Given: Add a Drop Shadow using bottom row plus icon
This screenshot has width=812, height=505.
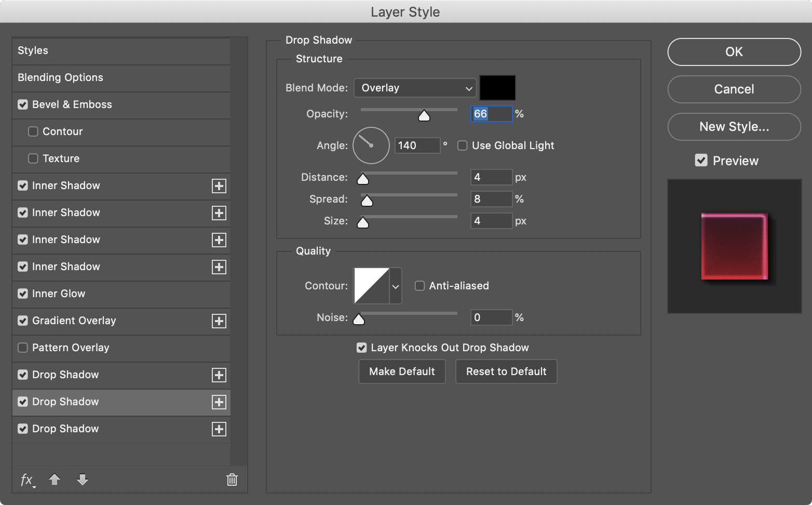Looking at the screenshot, I should 219,429.
